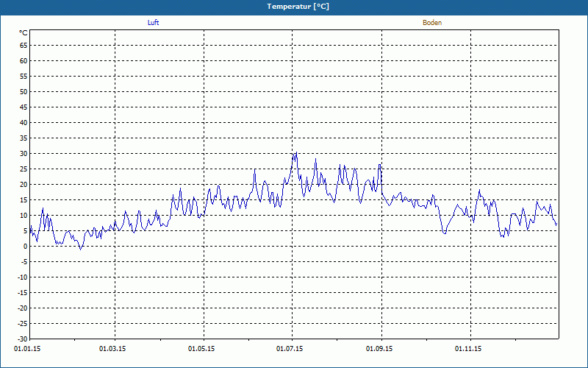Screen dimensions: 588x368
Task: Select the 55 y-axis value
Action: coord(24,77)
